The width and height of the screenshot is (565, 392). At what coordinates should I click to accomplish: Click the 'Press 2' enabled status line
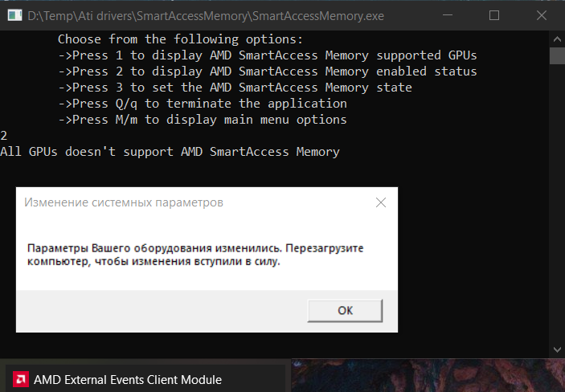point(268,71)
